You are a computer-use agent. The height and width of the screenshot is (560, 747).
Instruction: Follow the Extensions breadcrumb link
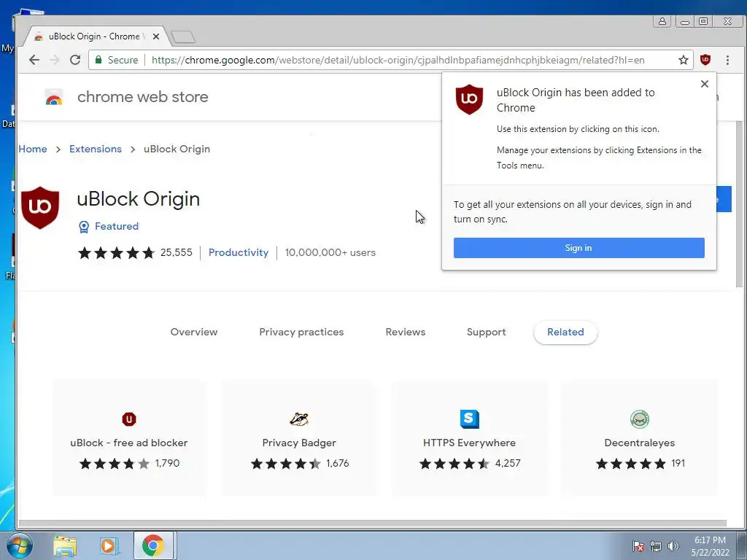(x=96, y=149)
